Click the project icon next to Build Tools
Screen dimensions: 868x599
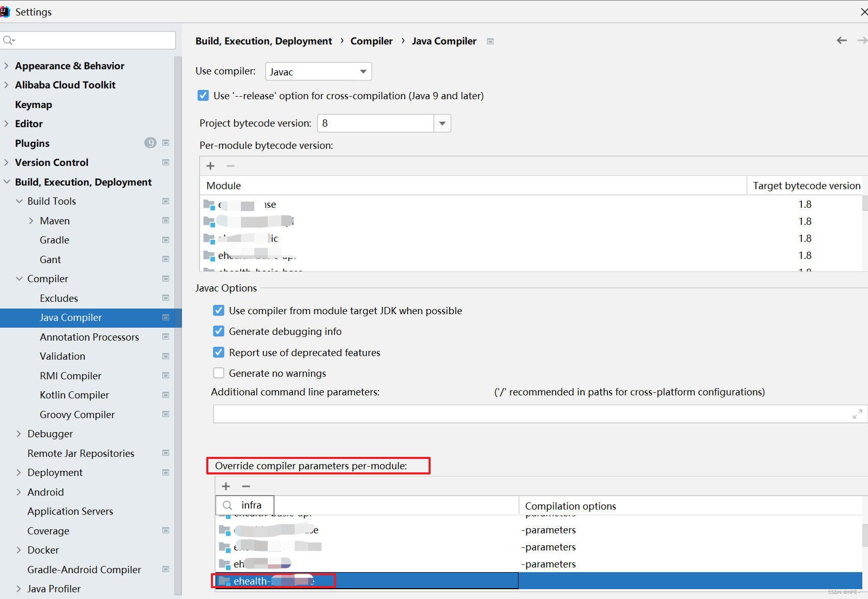[x=166, y=201]
